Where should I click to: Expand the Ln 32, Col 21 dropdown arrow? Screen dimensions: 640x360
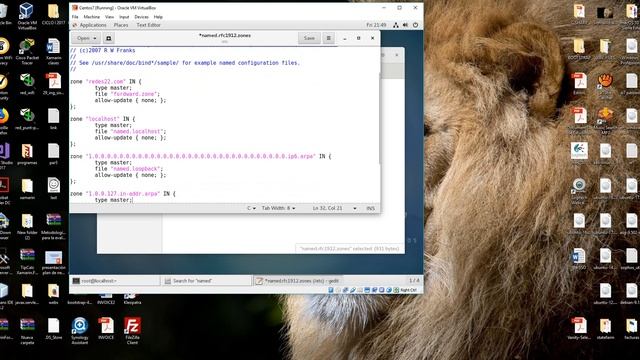(x=355, y=208)
